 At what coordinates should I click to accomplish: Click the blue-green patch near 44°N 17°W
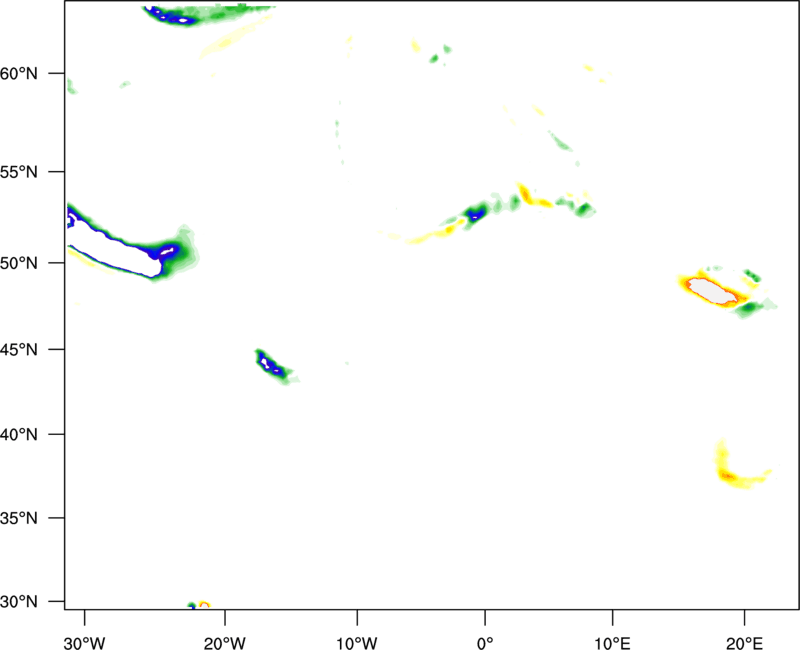(x=276, y=366)
